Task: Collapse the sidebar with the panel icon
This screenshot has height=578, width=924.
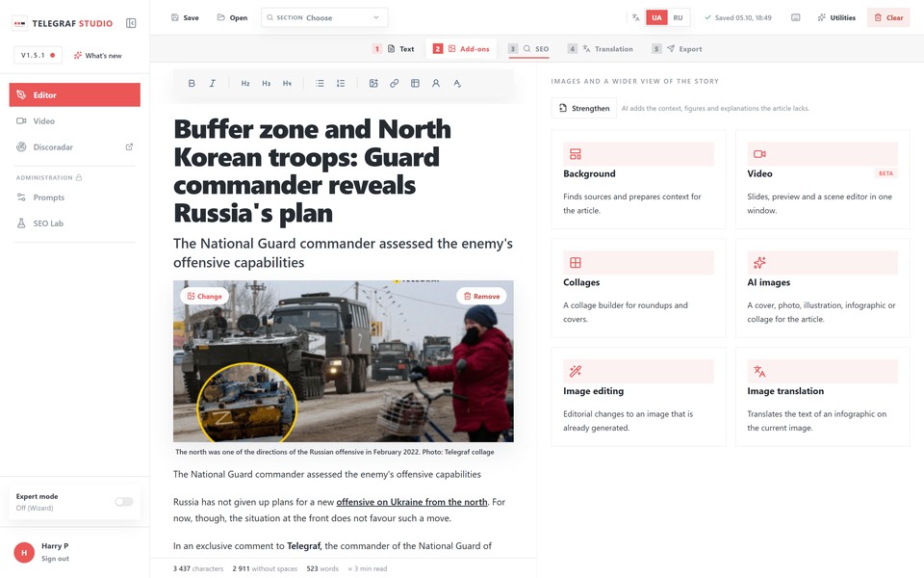Action: [x=131, y=23]
